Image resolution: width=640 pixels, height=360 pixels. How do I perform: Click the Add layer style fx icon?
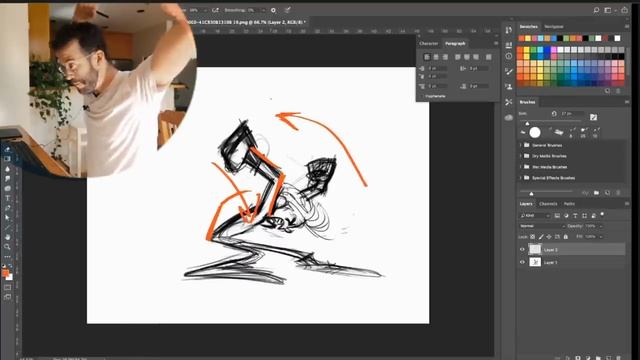pyautogui.click(x=568, y=358)
